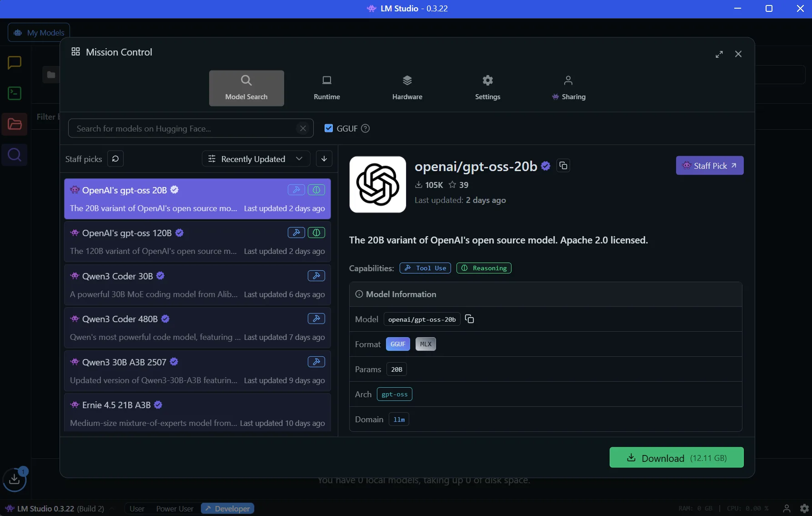The height and width of the screenshot is (516, 812).
Task: Open the settings gear in status bar
Action: tap(804, 508)
